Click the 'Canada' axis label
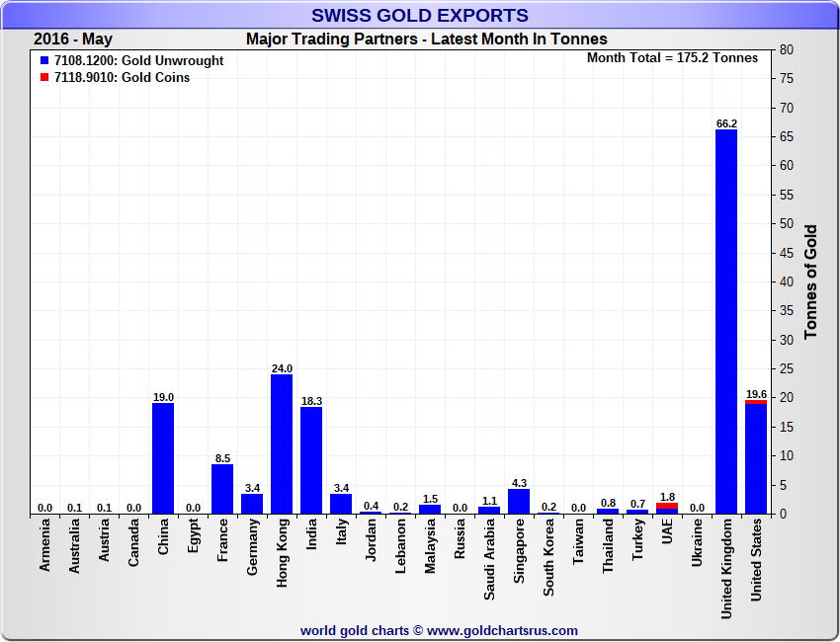The height and width of the screenshot is (642, 840). (x=134, y=542)
